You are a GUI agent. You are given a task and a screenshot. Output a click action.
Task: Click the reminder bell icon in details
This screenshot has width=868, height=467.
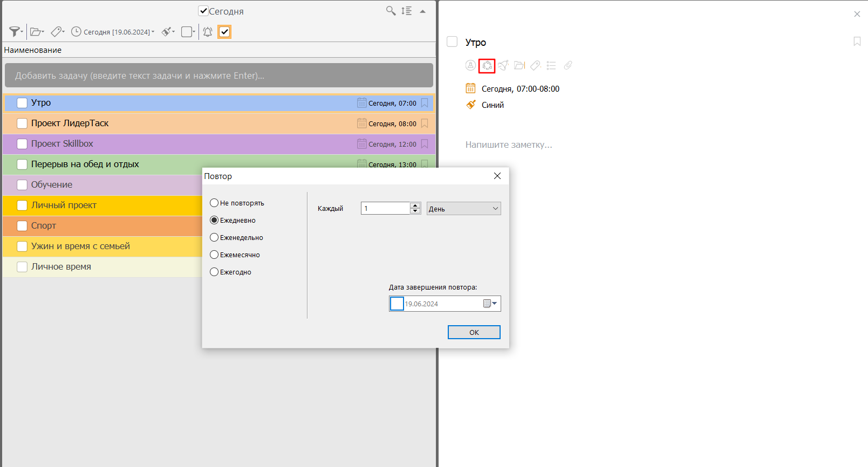tap(503, 65)
